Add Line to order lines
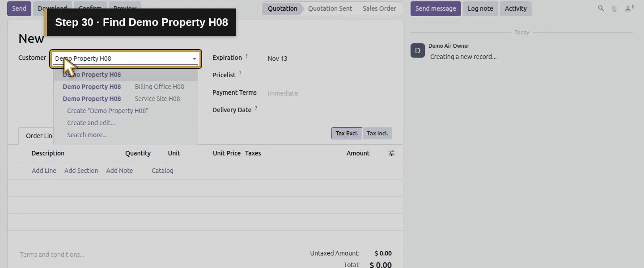This screenshot has height=268, width=644. click(44, 171)
